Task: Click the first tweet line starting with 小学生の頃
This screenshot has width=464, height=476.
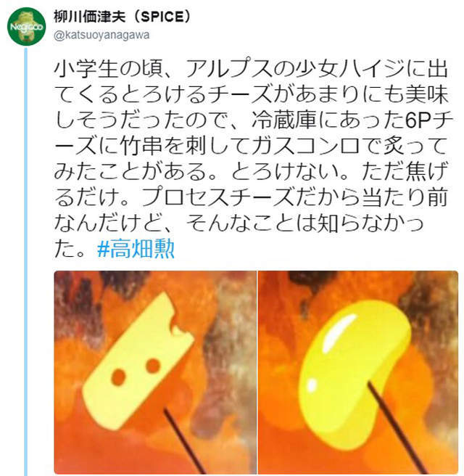Action: click(251, 69)
